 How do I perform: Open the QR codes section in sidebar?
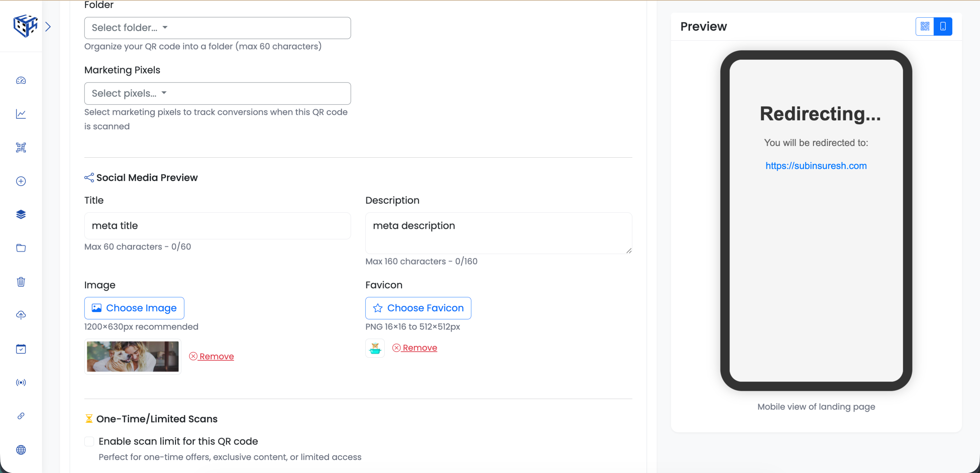click(x=21, y=148)
